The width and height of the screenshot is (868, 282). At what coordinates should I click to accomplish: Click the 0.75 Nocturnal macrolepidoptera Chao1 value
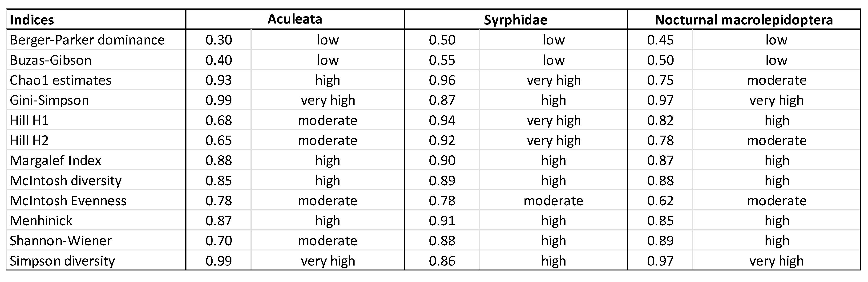coord(660,80)
